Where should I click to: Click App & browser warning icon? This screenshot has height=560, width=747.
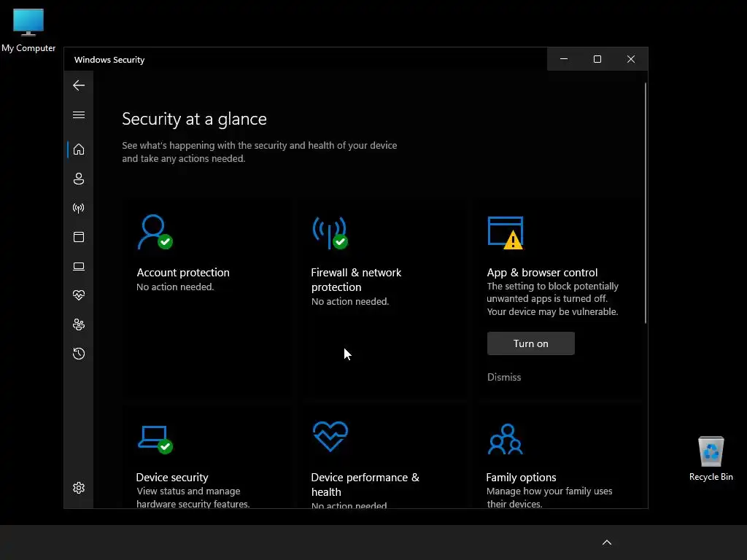pyautogui.click(x=506, y=233)
